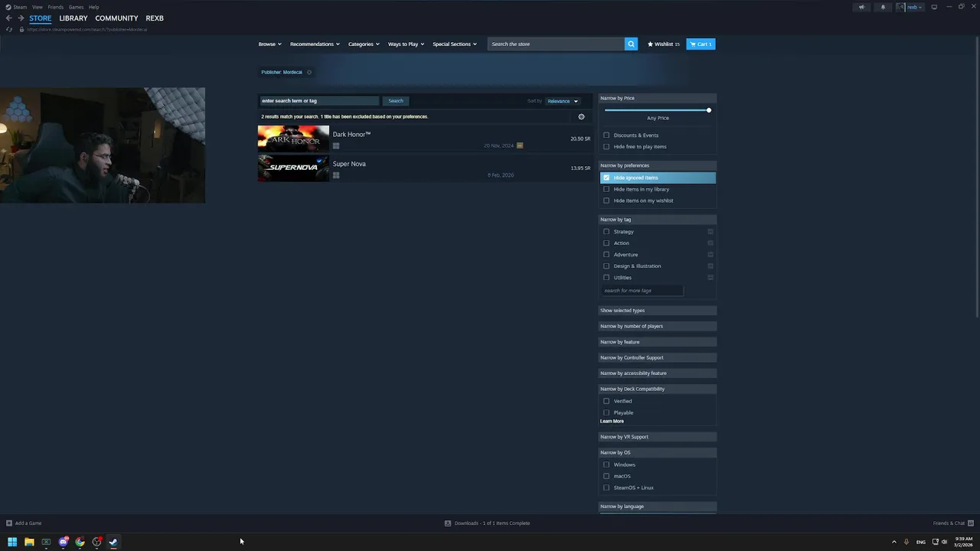Check Hide items in my library
980x551 pixels.
[606, 189]
